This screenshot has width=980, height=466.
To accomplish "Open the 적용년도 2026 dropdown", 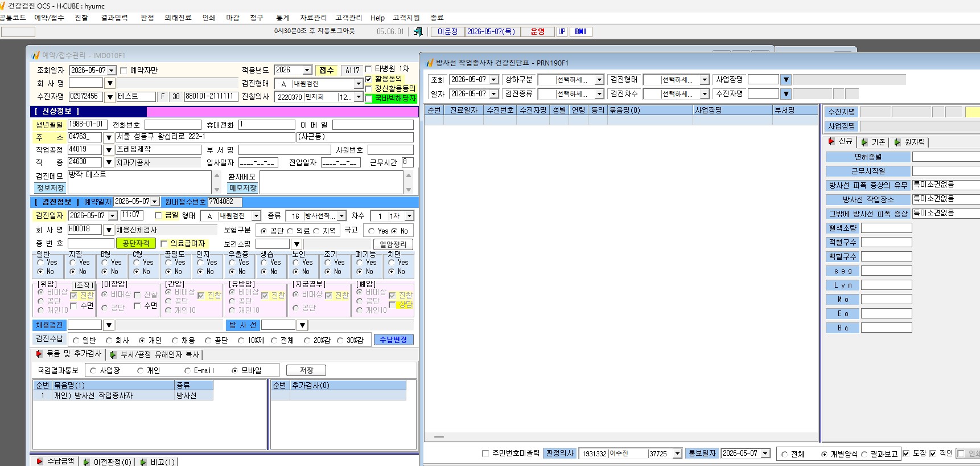I will click(x=307, y=70).
